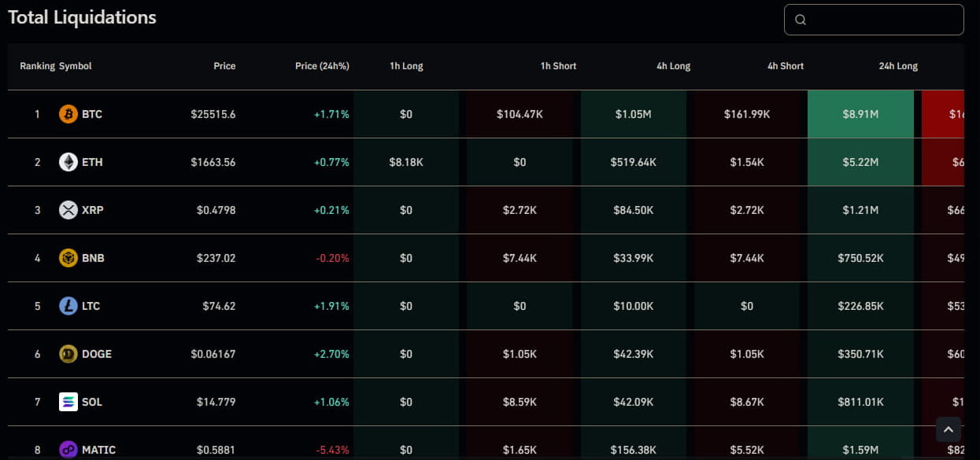Image resolution: width=980 pixels, height=460 pixels.
Task: Click the Dogecoin coin icon
Action: click(68, 354)
